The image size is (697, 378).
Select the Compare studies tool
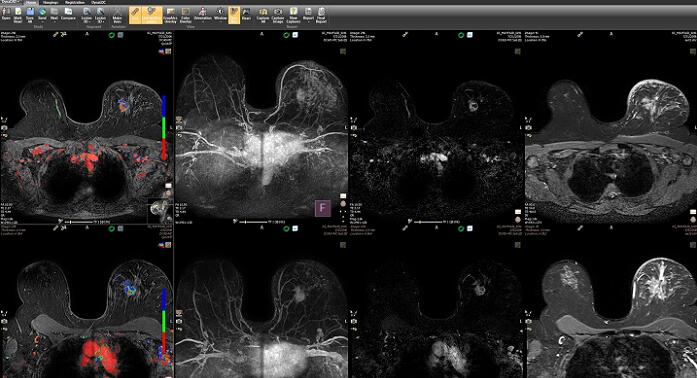[x=68, y=14]
